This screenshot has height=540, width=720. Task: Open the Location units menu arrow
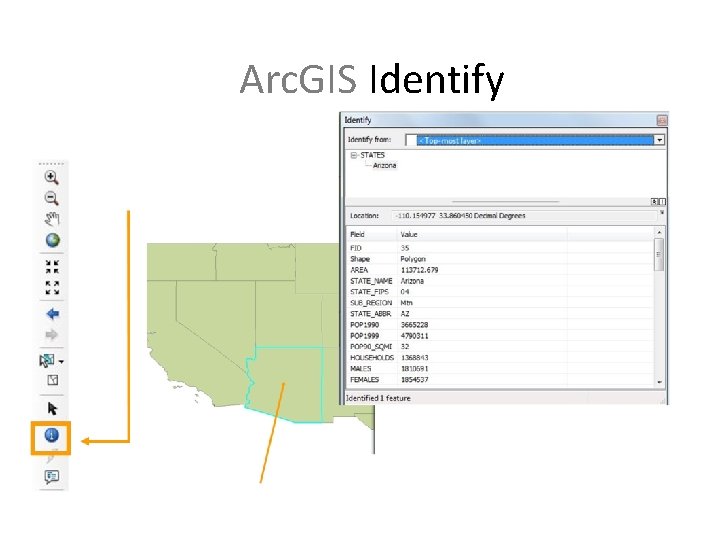click(x=662, y=213)
